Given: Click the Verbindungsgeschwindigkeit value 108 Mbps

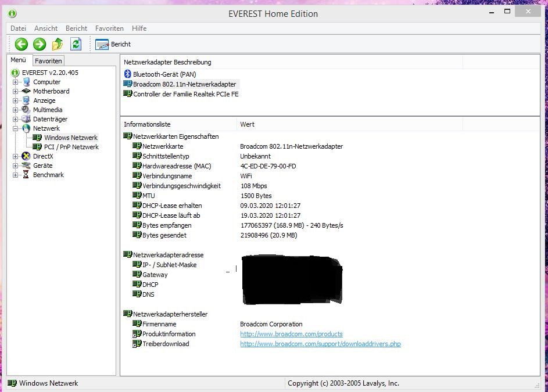Looking at the screenshot, I should 254,186.
